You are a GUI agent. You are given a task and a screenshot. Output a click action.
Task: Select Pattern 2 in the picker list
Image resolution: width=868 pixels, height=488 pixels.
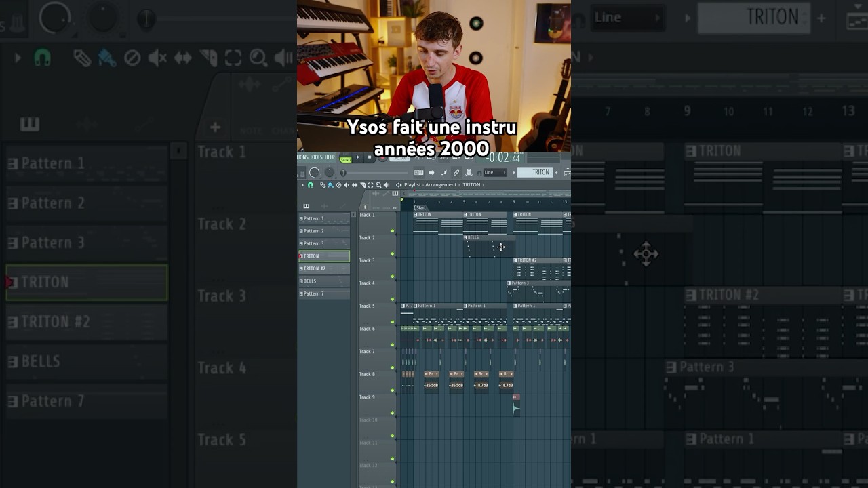(324, 231)
